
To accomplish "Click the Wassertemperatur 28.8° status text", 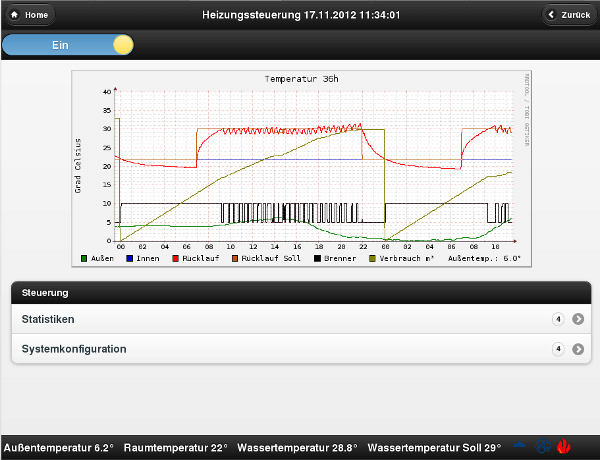I will coord(297,447).
